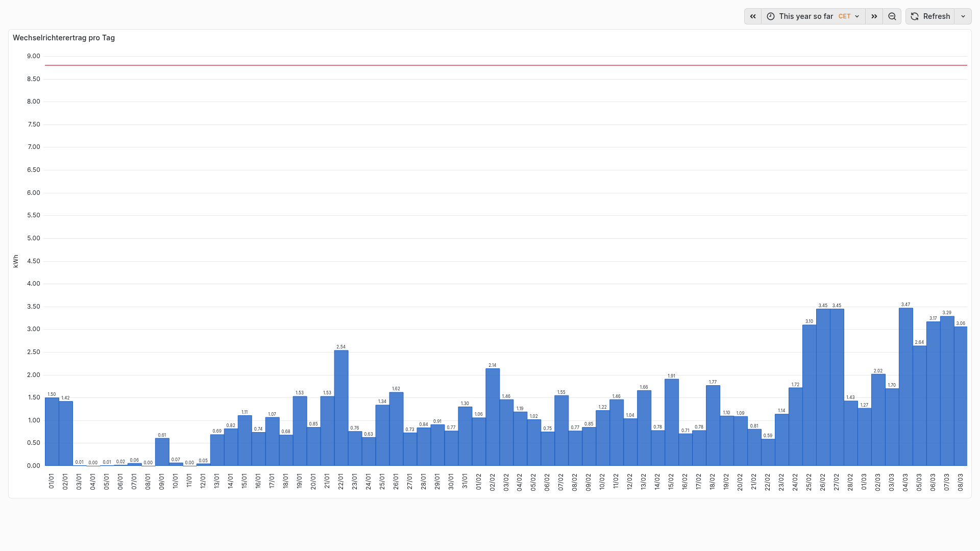
Task: Shift time range backwards with double-left arrows
Action: point(753,16)
